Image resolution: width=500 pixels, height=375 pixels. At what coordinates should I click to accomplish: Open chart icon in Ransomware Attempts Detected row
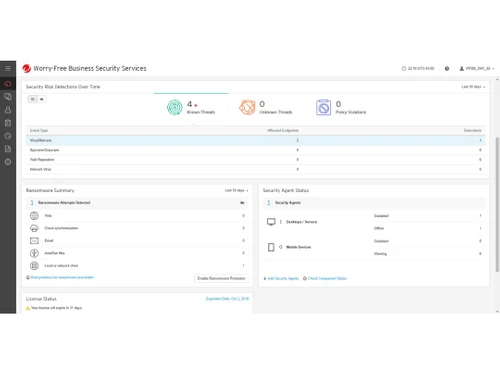pos(242,203)
